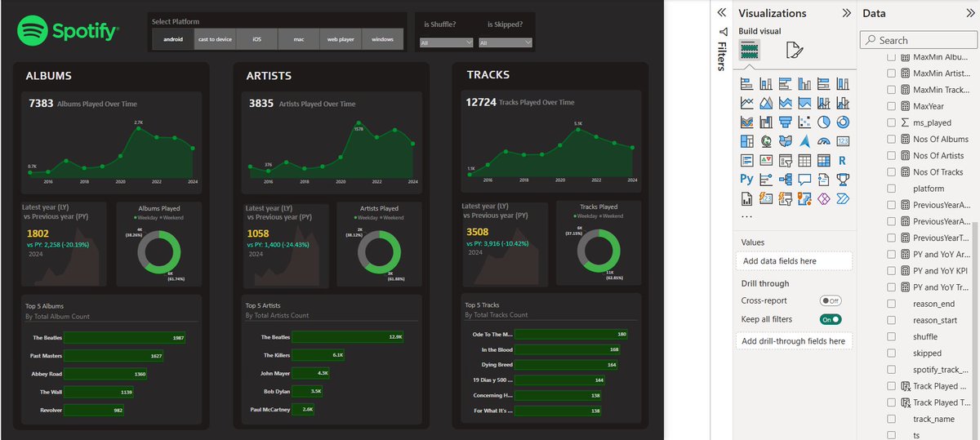Image resolution: width=980 pixels, height=440 pixels.
Task: Select the trophy goals visual
Action: click(x=843, y=179)
